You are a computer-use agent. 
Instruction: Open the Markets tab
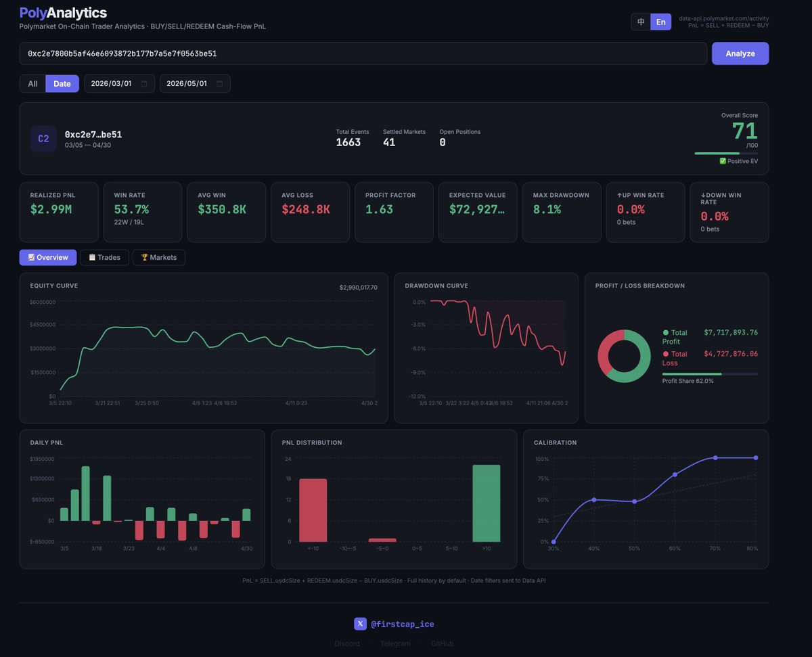(159, 257)
